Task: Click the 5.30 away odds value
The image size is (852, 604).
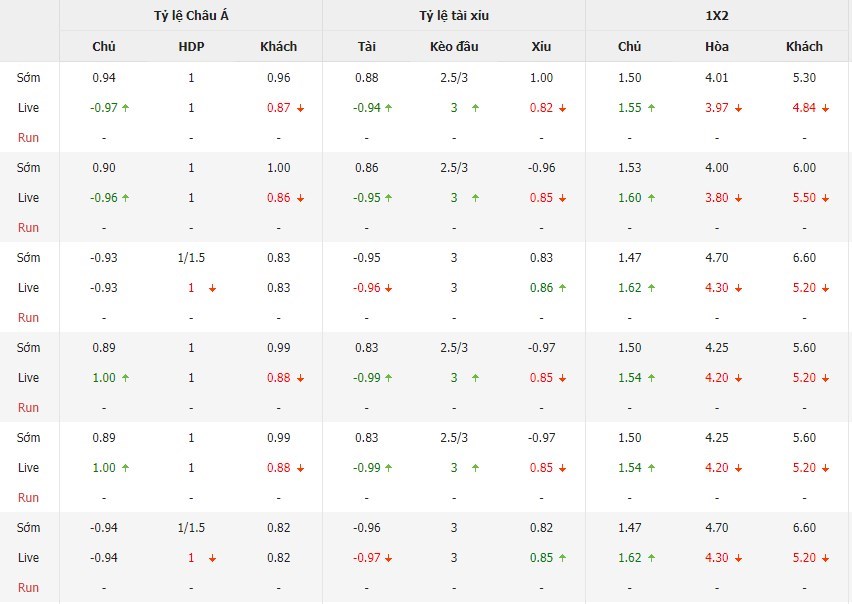Action: (x=804, y=78)
